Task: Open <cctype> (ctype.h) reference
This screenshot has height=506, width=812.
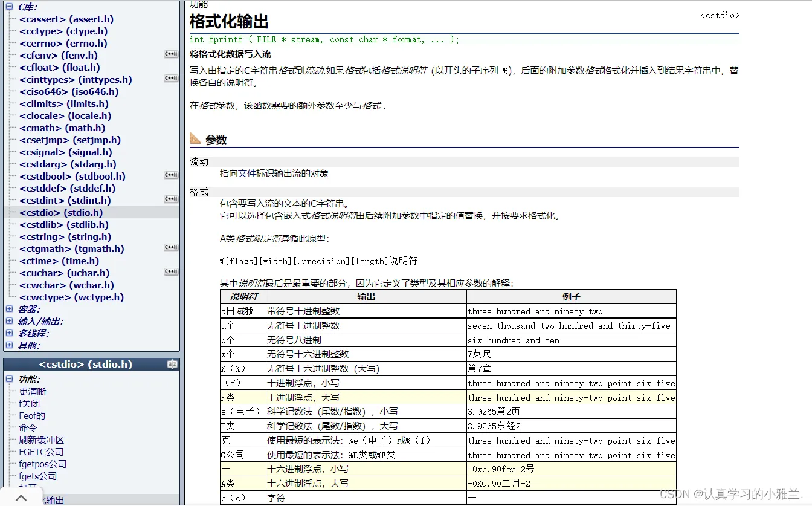Action: (x=63, y=31)
